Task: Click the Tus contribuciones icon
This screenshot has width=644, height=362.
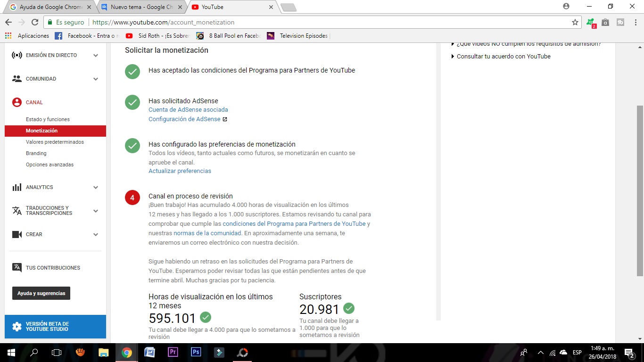Action: (x=17, y=267)
